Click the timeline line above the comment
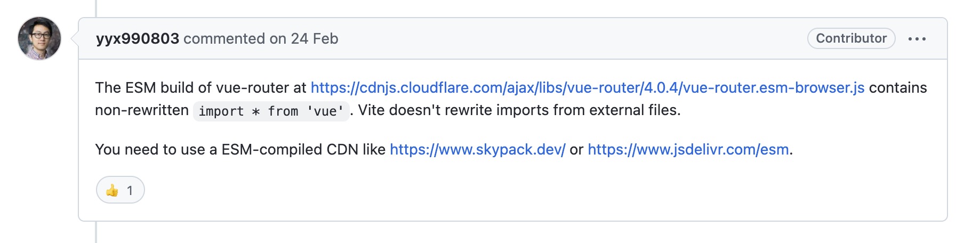980x243 pixels. click(96, 7)
